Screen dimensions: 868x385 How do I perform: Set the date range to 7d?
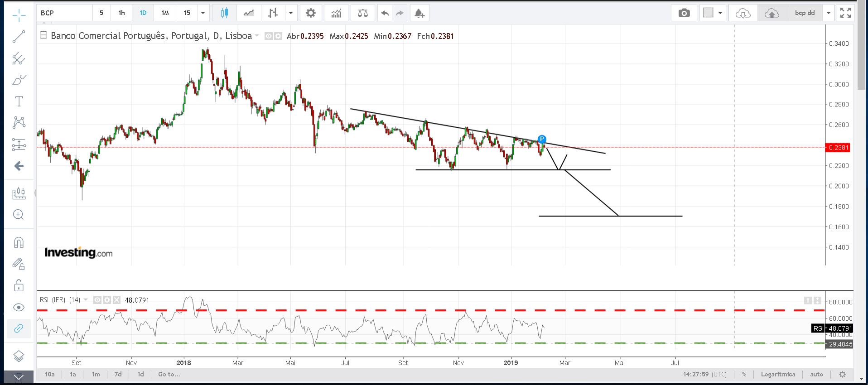coord(118,375)
